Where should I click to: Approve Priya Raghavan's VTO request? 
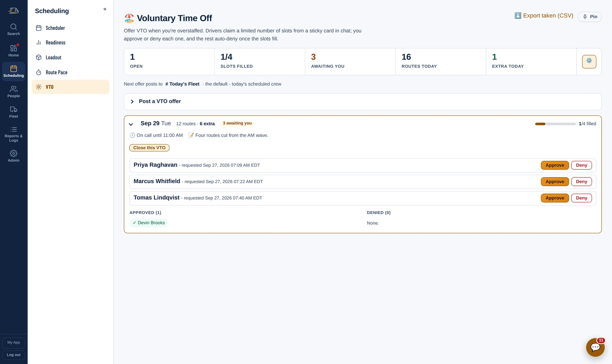[x=555, y=165]
